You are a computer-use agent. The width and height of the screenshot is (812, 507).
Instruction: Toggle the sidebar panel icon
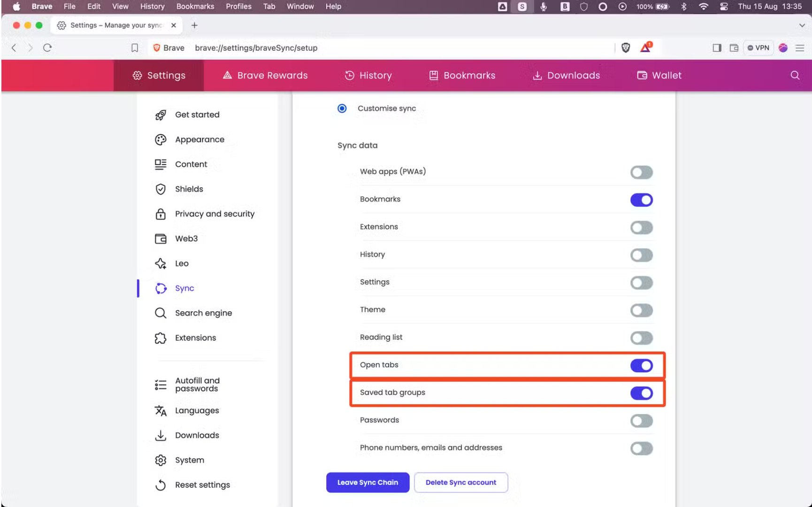coord(717,48)
